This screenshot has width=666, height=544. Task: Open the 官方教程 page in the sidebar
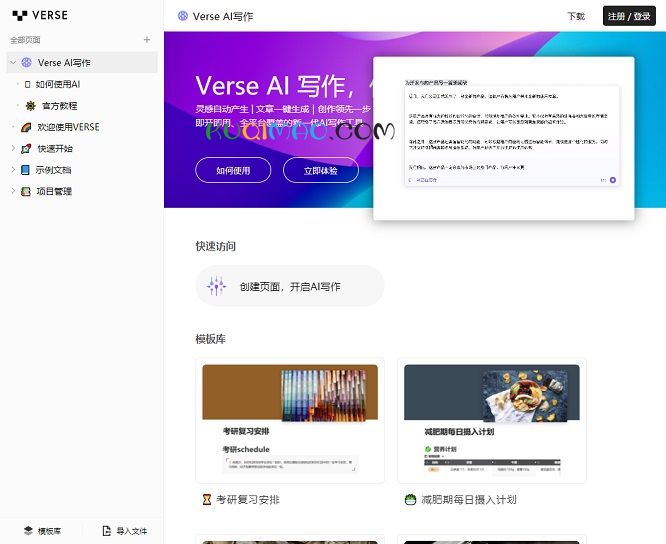coord(59,106)
